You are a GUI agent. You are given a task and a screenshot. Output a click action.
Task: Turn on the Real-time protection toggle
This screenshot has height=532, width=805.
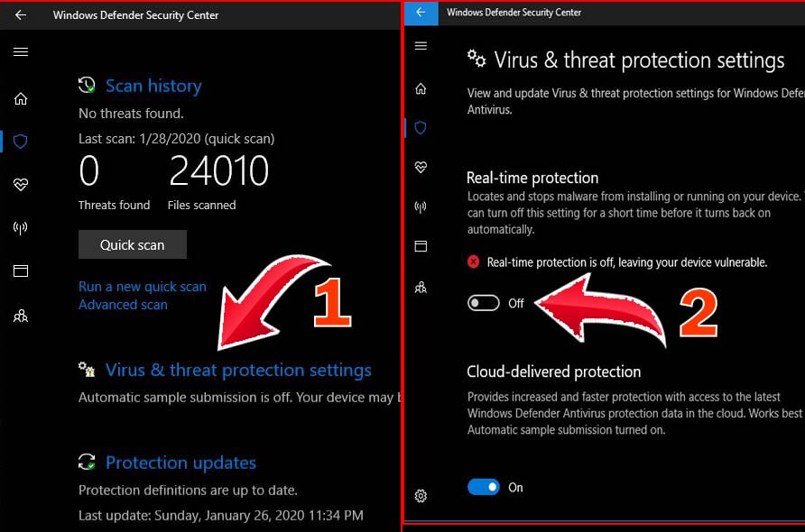click(484, 303)
